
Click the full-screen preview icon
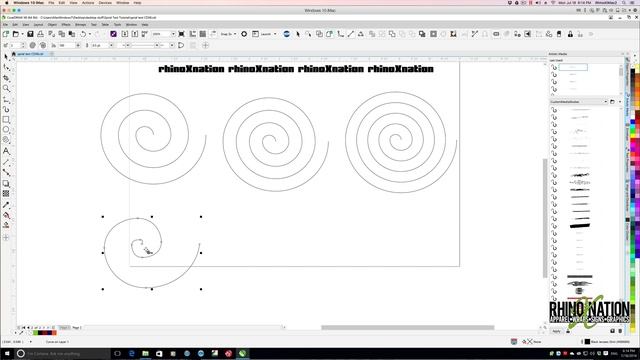click(x=182, y=34)
